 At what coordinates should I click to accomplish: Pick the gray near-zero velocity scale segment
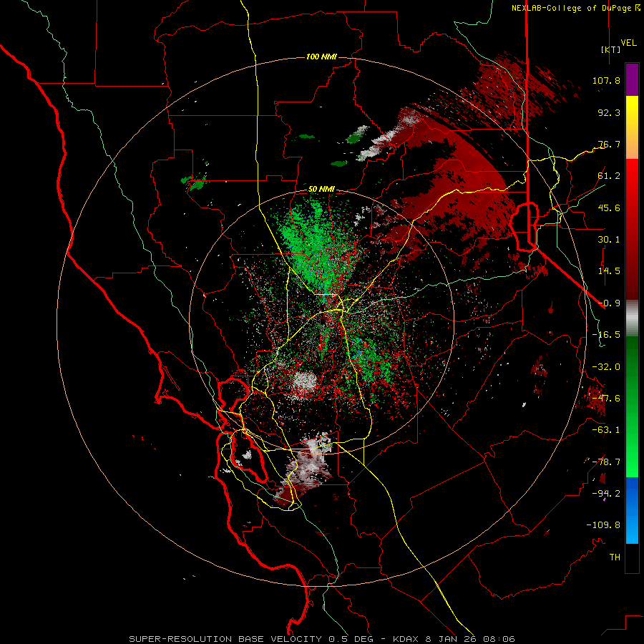(x=632, y=318)
